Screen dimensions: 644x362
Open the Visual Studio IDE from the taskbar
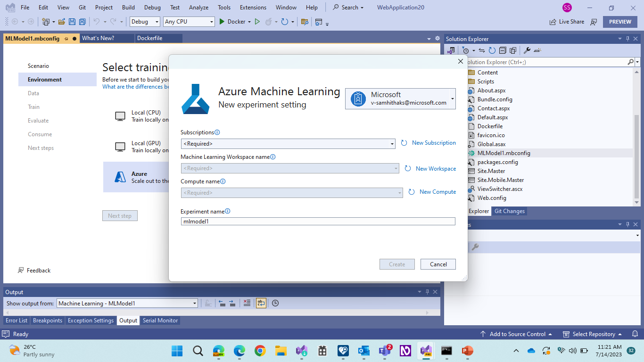[426, 351]
